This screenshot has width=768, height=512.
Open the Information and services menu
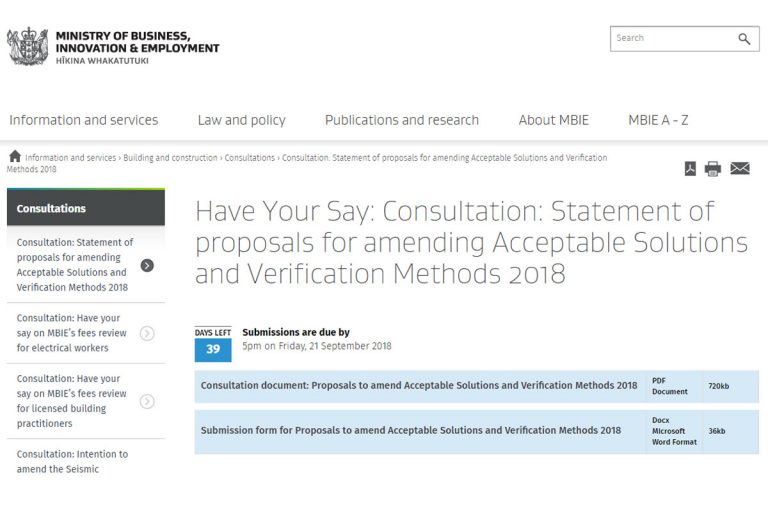click(x=84, y=120)
